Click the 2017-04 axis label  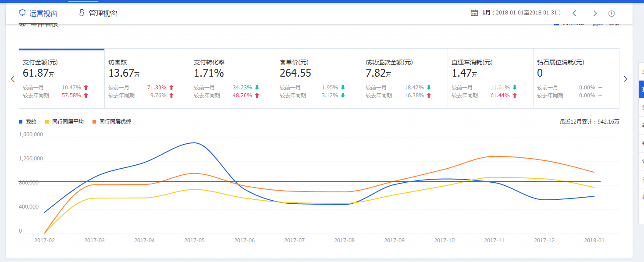(144, 240)
